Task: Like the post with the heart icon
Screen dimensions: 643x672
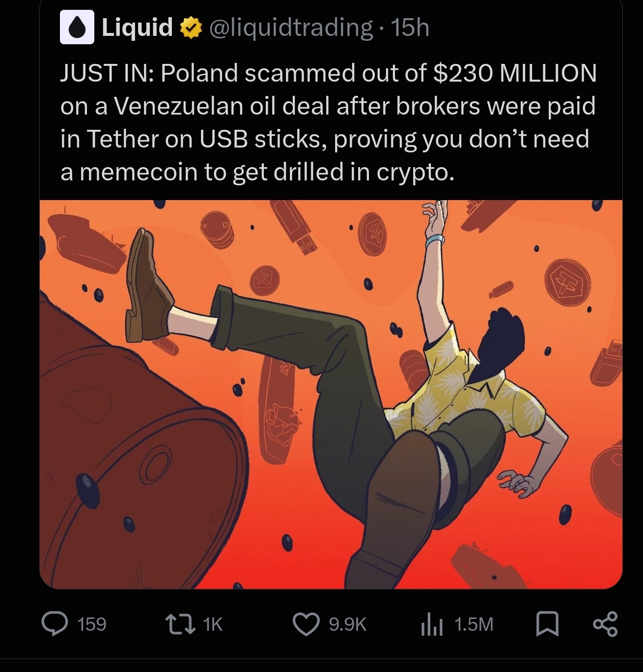Action: [x=307, y=624]
